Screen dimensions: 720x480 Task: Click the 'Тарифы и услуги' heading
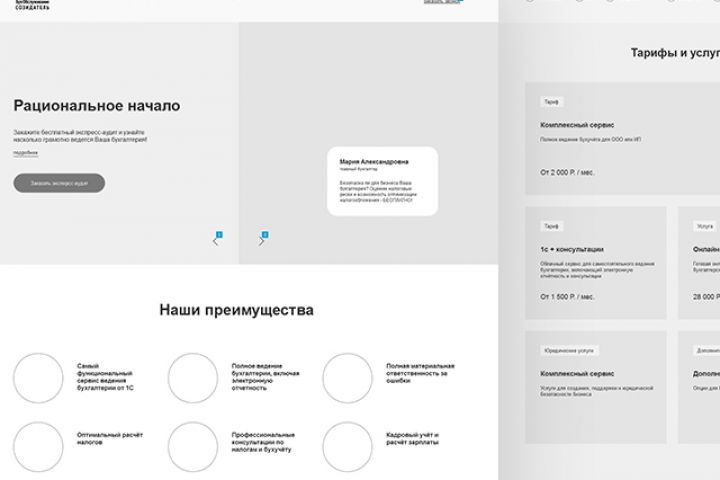pyautogui.click(x=675, y=53)
